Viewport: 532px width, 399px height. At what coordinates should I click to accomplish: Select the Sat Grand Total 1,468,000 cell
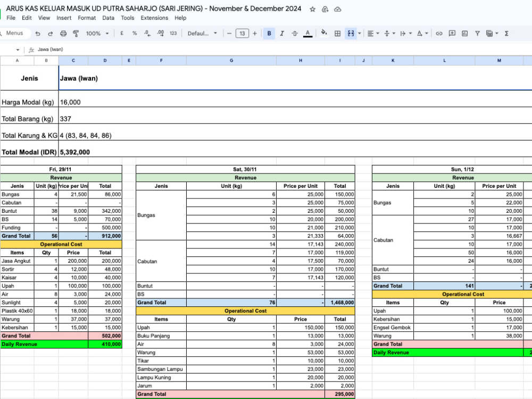pos(340,302)
